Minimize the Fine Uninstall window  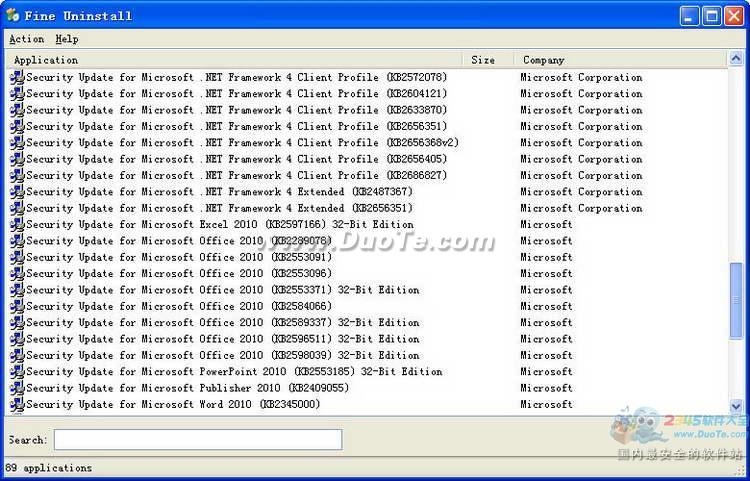pyautogui.click(x=689, y=16)
